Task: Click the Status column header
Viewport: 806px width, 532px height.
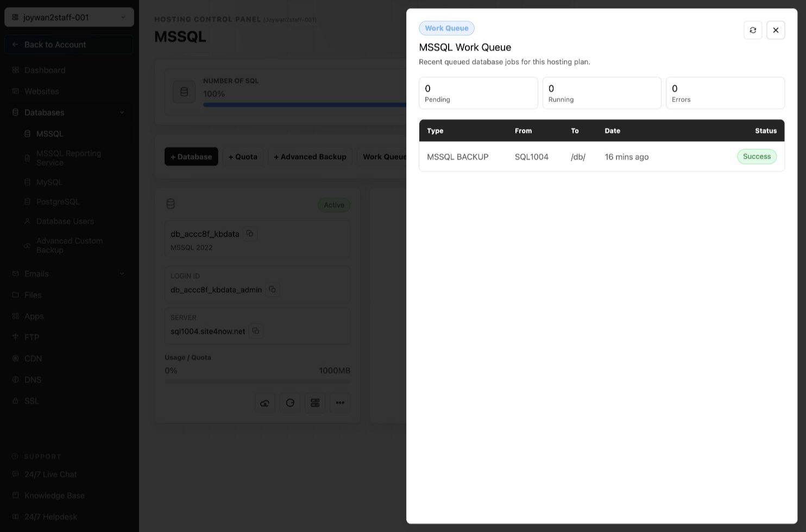Action: pos(766,131)
